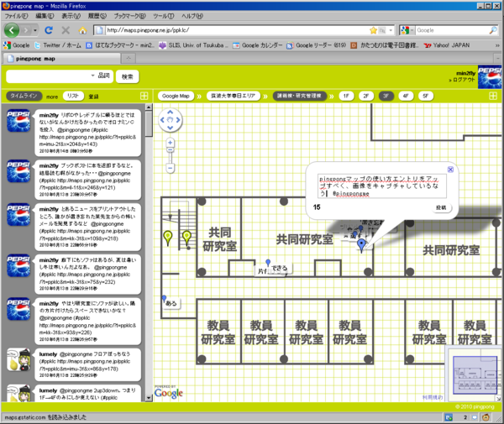Open the ツール menu
The width and height of the screenshot is (504, 424).
(164, 16)
